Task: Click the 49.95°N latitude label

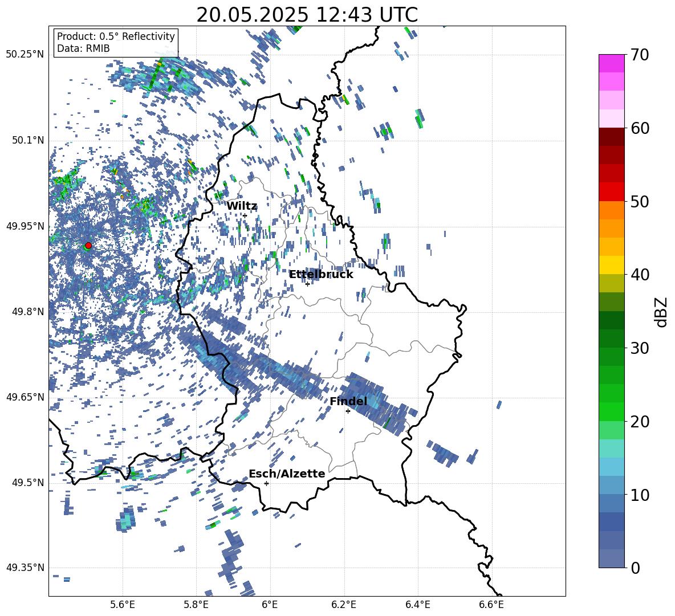Action: click(25, 226)
